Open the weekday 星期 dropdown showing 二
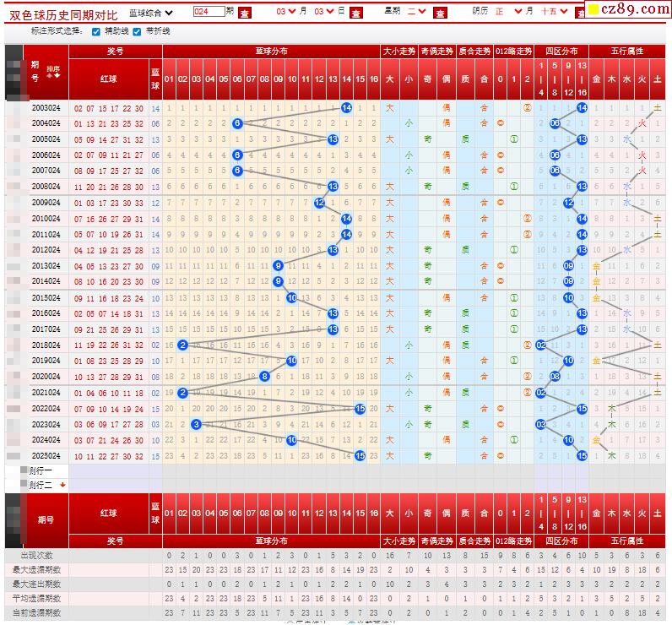 pyautogui.click(x=416, y=12)
